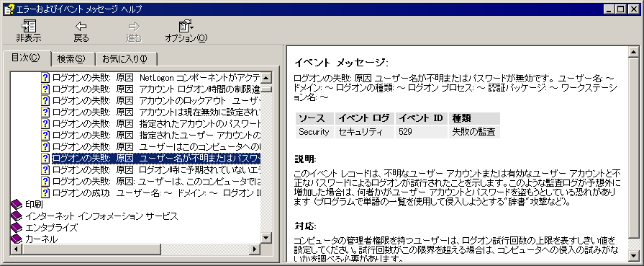Click the イベント ログ table header
Viewport: 644px width, 266px height.
click(x=365, y=119)
